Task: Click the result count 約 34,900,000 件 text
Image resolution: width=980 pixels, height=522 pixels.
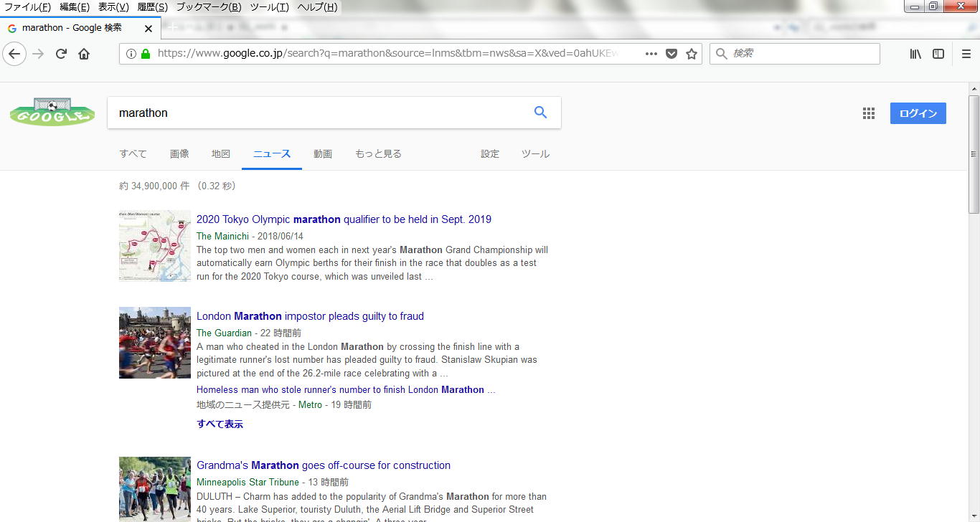Action: coord(154,186)
